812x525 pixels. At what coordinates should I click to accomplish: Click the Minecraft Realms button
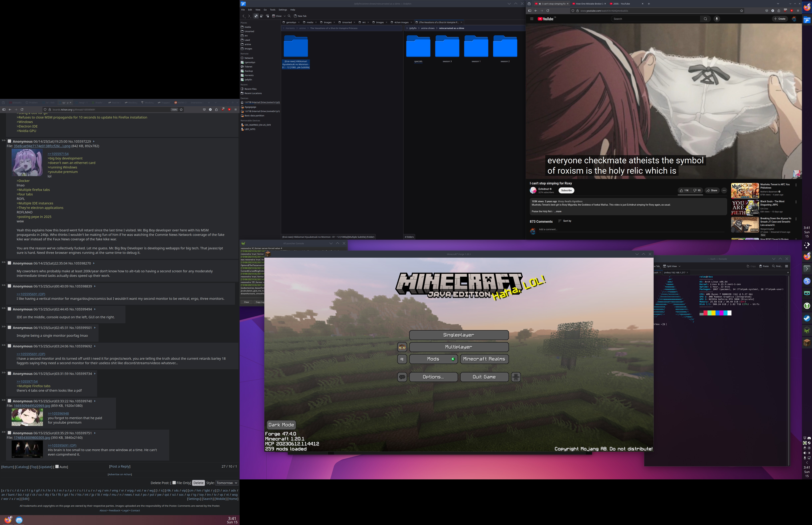click(484, 359)
